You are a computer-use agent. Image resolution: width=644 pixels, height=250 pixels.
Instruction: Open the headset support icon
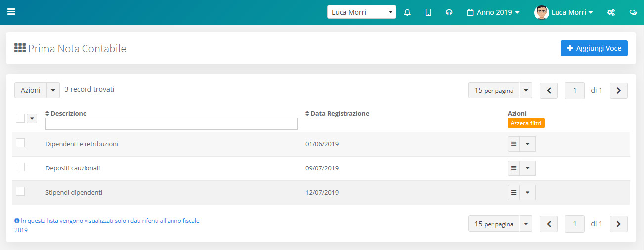click(449, 12)
